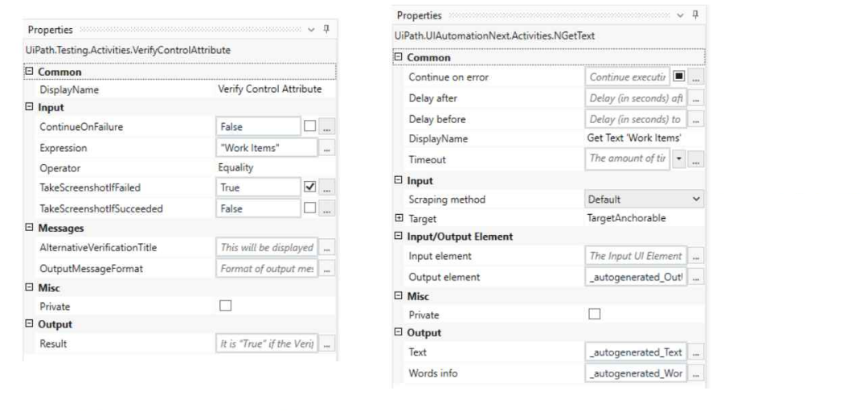Expand the Target property node
This screenshot has width=868, height=416.
click(399, 218)
